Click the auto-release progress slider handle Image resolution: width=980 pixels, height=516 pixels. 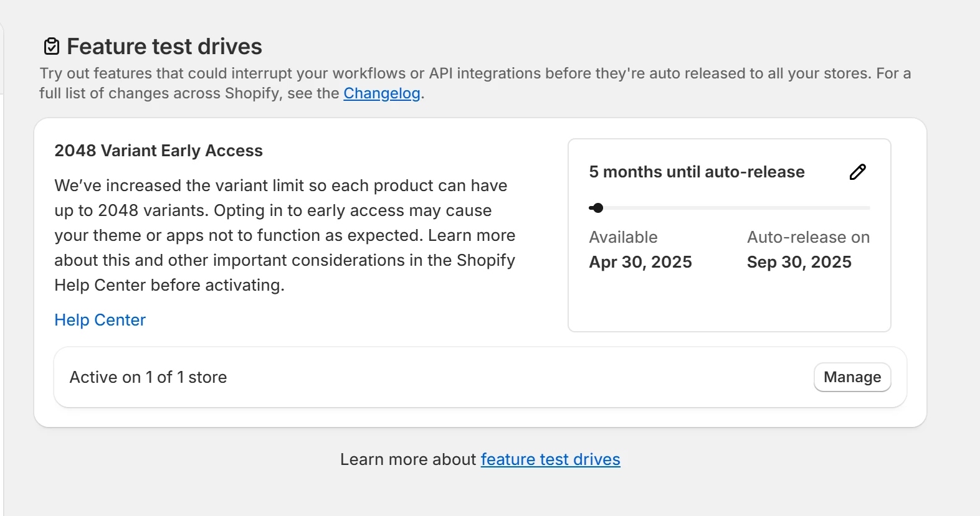pos(597,208)
